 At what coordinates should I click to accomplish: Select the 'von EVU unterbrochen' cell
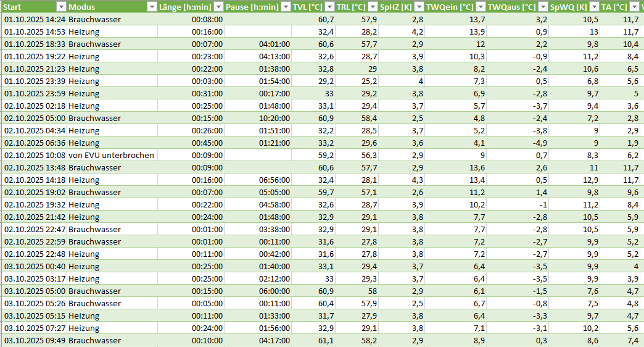tap(111, 155)
